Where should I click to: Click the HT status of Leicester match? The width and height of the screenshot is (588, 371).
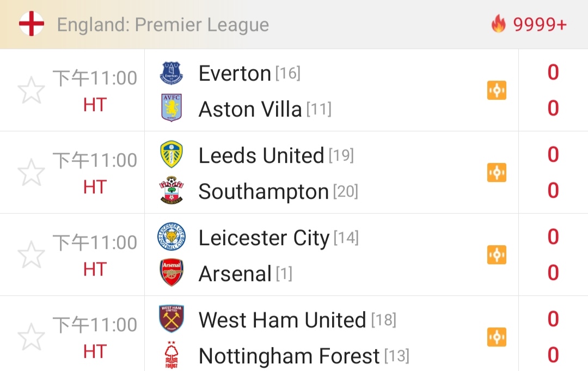point(95,269)
